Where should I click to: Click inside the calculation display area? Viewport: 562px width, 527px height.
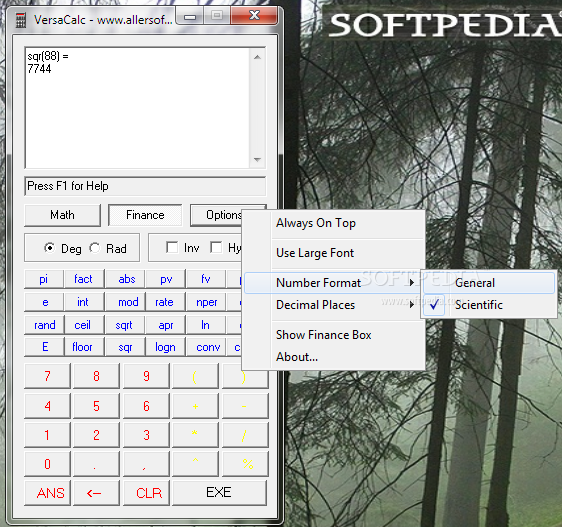pyautogui.click(x=138, y=108)
